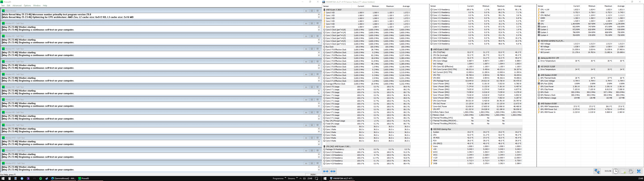Open Twitch app from the taskbar

28,178
